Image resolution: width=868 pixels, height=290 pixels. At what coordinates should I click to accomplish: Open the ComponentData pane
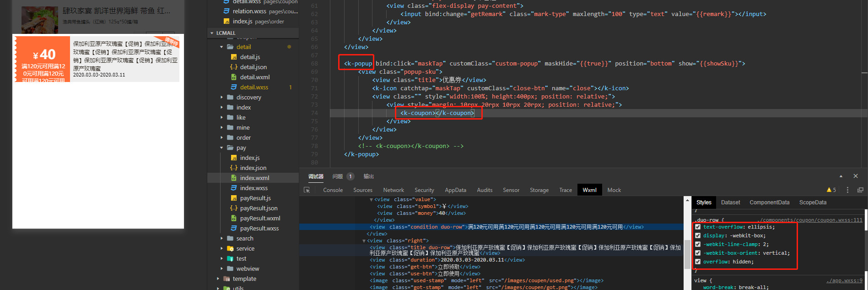[769, 202]
